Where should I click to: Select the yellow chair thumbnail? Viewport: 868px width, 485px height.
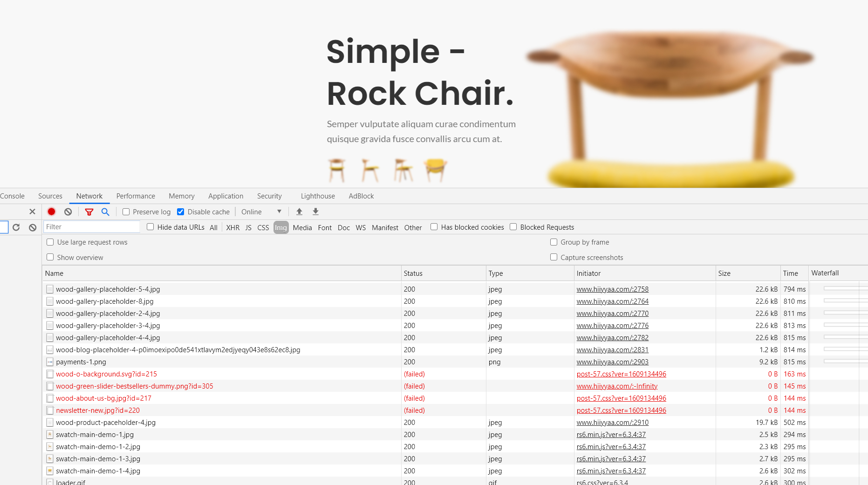pyautogui.click(x=436, y=170)
